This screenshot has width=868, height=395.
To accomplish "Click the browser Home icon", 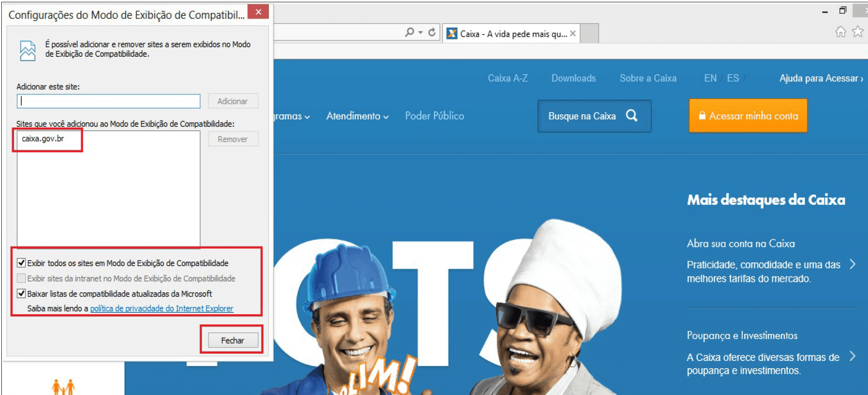I will 841,32.
